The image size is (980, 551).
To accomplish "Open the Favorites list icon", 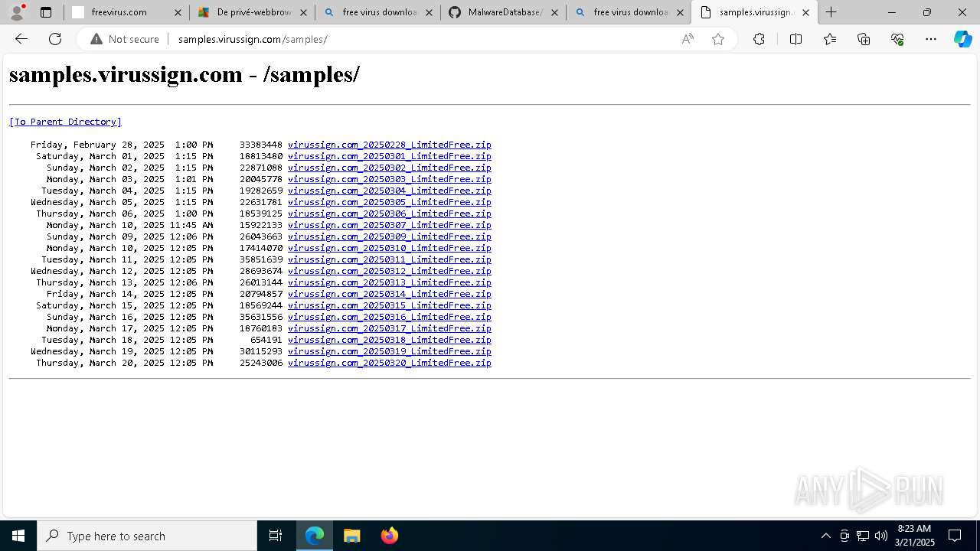I will pyautogui.click(x=830, y=39).
